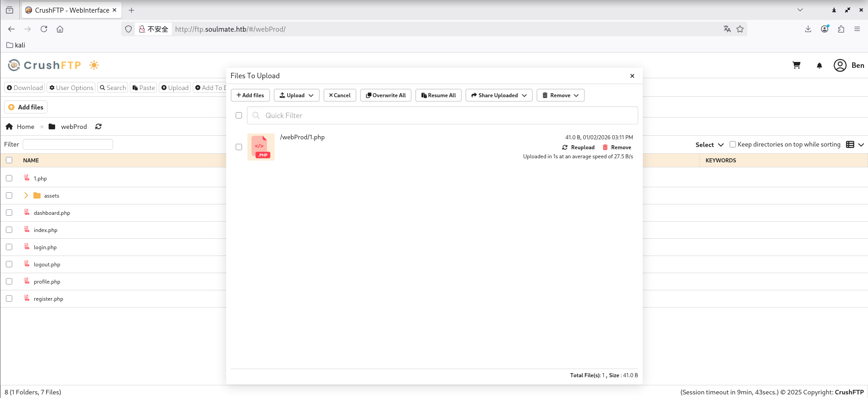Click User Options in the toolbar

pos(71,88)
